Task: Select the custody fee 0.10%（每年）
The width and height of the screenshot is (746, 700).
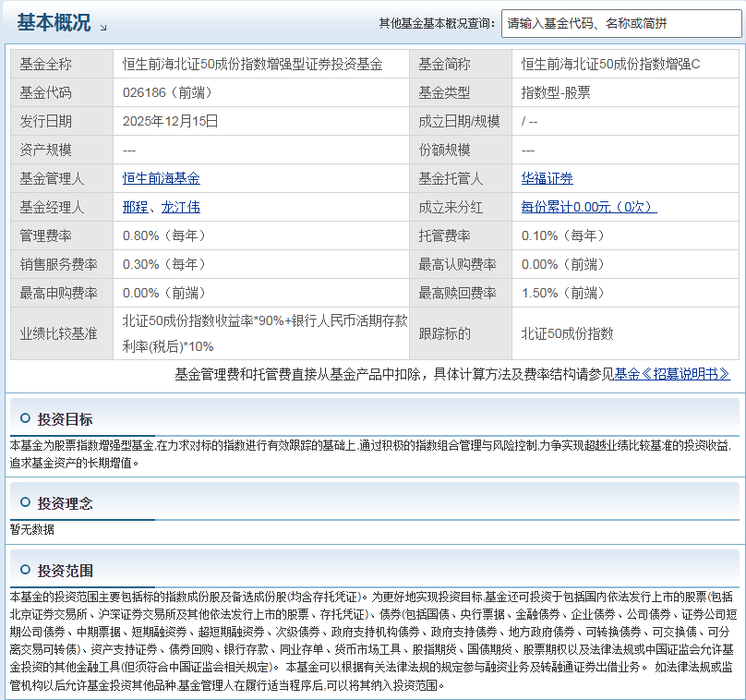Action: coord(563,235)
